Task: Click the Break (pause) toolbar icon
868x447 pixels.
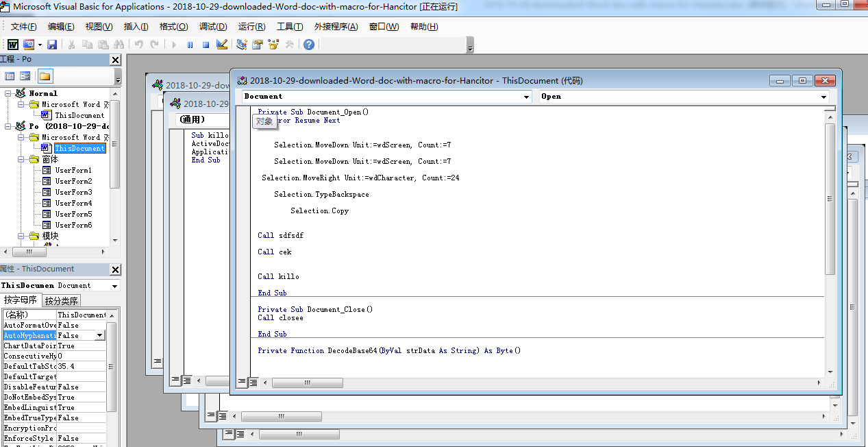Action: pyautogui.click(x=190, y=45)
